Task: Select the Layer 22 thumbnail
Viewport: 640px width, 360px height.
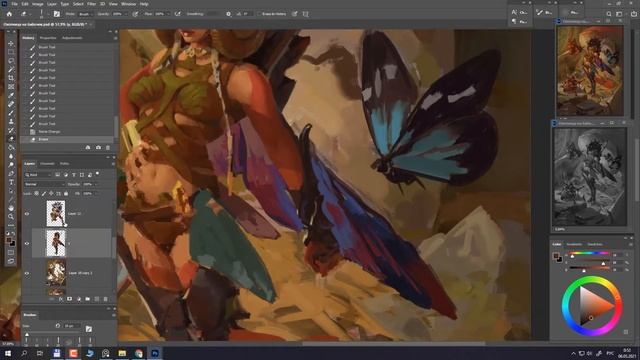Action: pyautogui.click(x=56, y=213)
